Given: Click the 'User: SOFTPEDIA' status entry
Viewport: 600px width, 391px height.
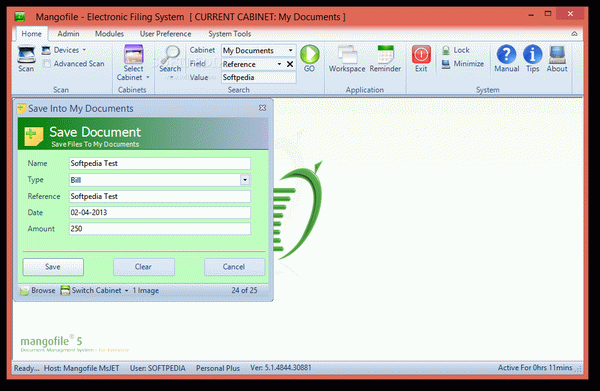Looking at the screenshot, I should (x=158, y=368).
